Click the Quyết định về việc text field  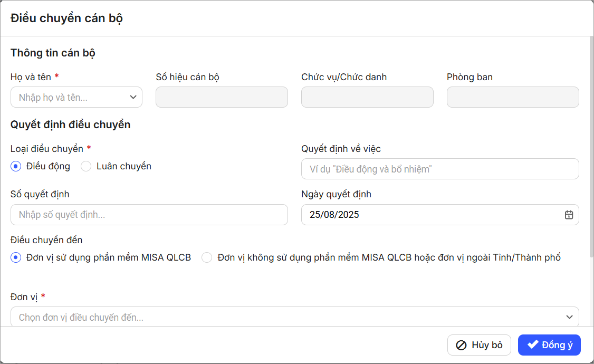click(x=440, y=169)
